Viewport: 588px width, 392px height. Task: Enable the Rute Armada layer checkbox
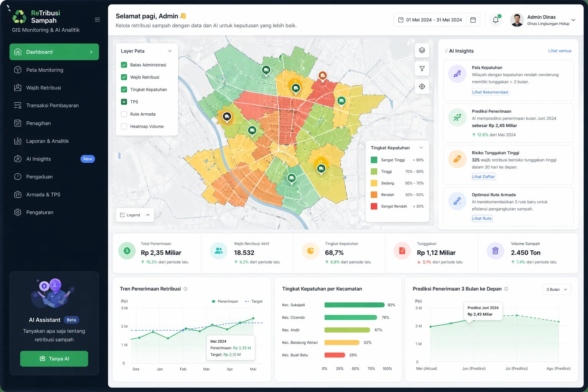(x=124, y=114)
